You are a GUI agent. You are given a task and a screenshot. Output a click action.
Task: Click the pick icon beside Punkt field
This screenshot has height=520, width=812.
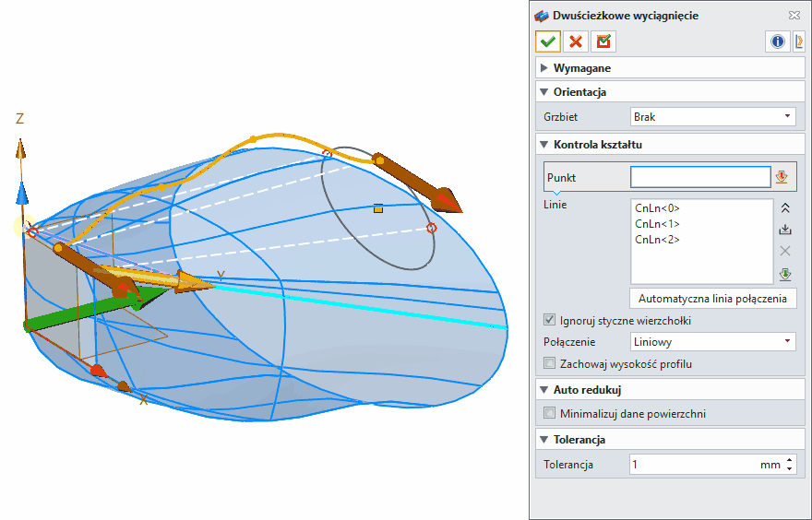point(783,177)
